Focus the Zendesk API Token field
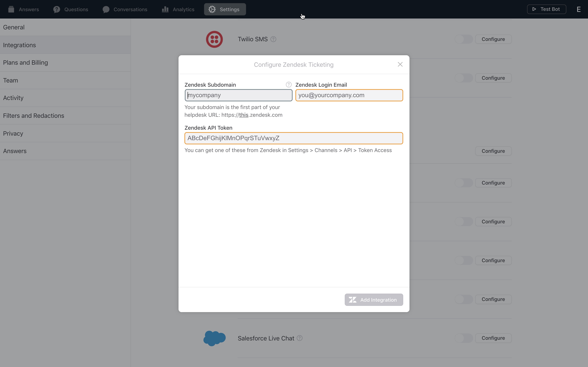The image size is (588, 367). (x=293, y=138)
